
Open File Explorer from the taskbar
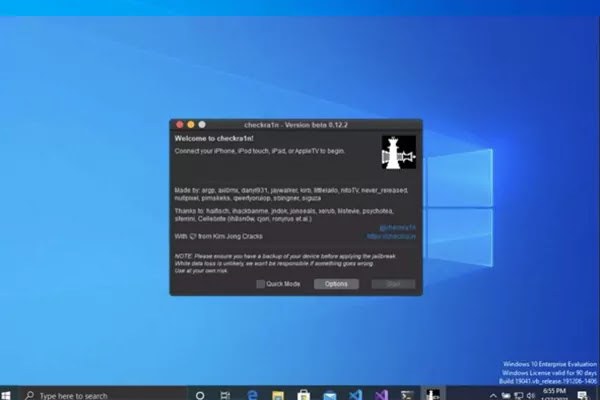point(278,395)
